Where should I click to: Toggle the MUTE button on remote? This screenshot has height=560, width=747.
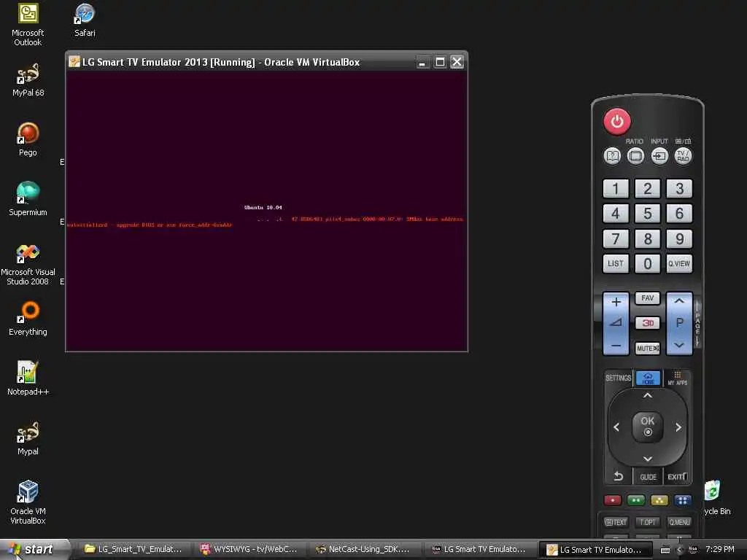pos(648,348)
